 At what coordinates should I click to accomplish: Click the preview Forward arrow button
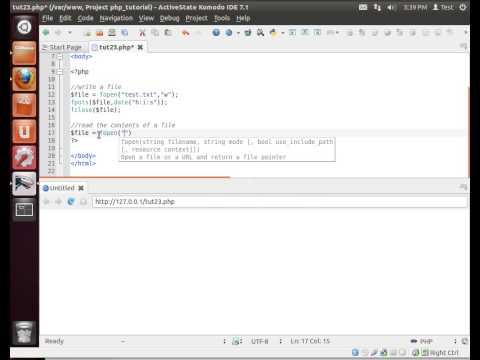pyautogui.click(x=59, y=202)
